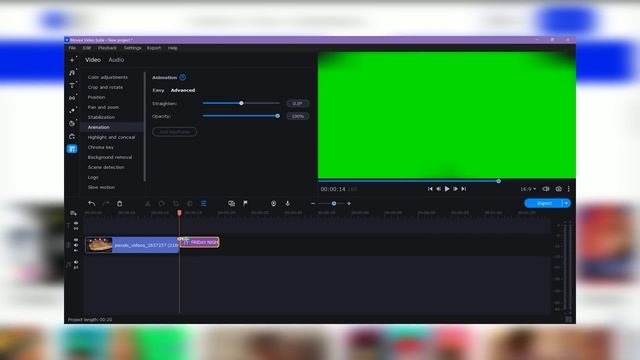Image resolution: width=640 pixels, height=360 pixels.
Task: Click the Delete trash can icon
Action: 120,203
